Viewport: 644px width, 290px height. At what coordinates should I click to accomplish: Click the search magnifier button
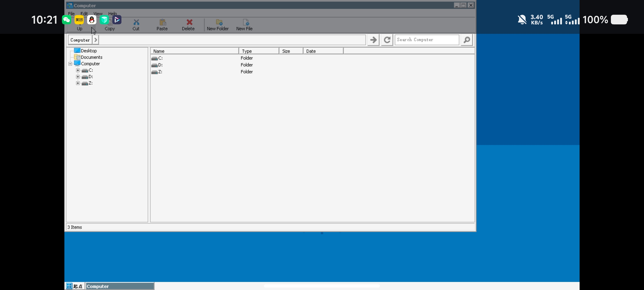pyautogui.click(x=466, y=40)
